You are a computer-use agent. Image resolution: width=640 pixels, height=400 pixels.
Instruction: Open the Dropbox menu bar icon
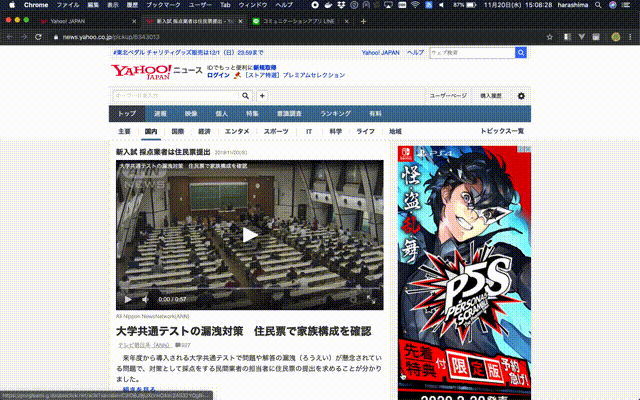[342, 5]
